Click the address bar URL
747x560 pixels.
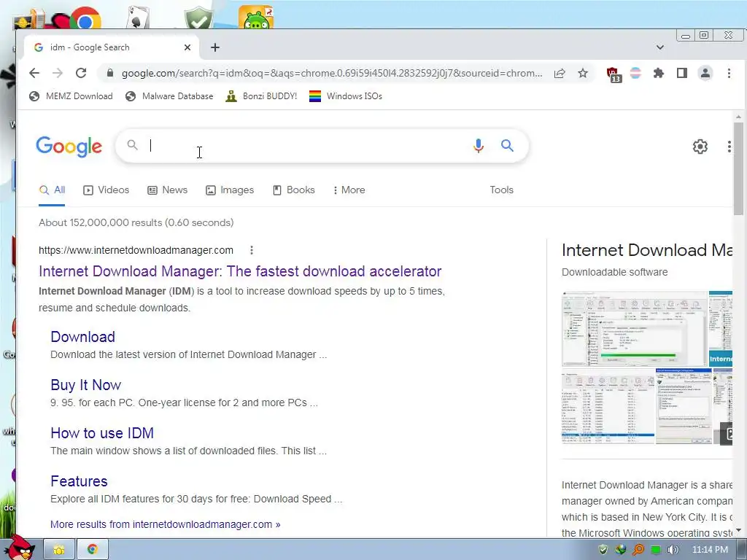(332, 73)
